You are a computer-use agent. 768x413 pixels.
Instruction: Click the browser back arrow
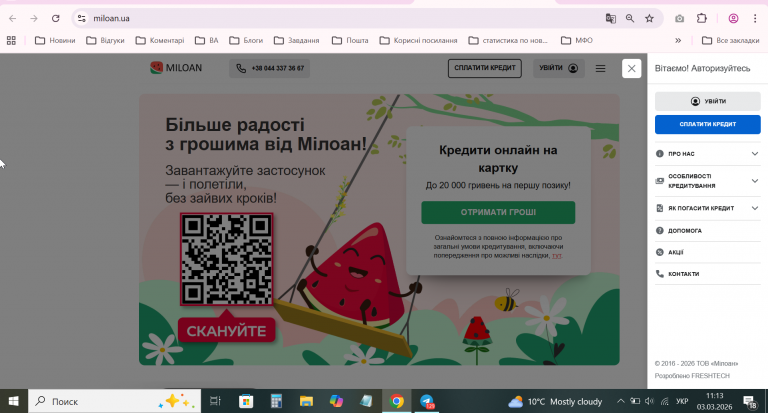tap(13, 19)
